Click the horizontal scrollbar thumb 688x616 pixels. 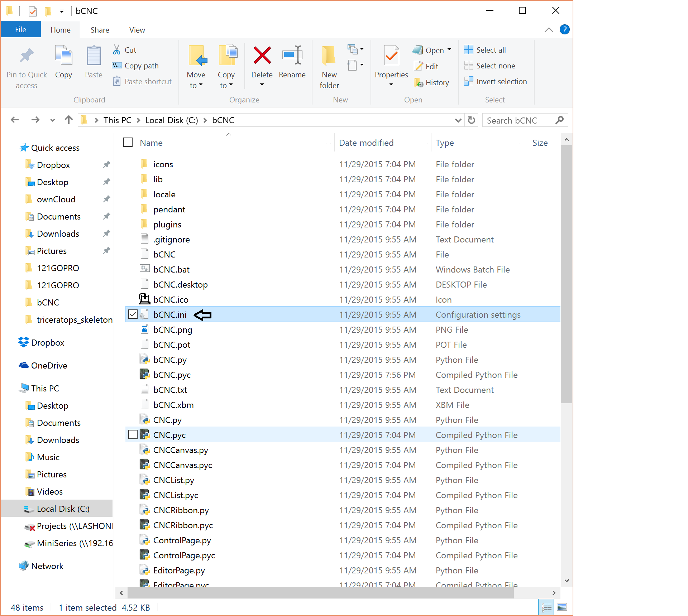tap(321, 593)
